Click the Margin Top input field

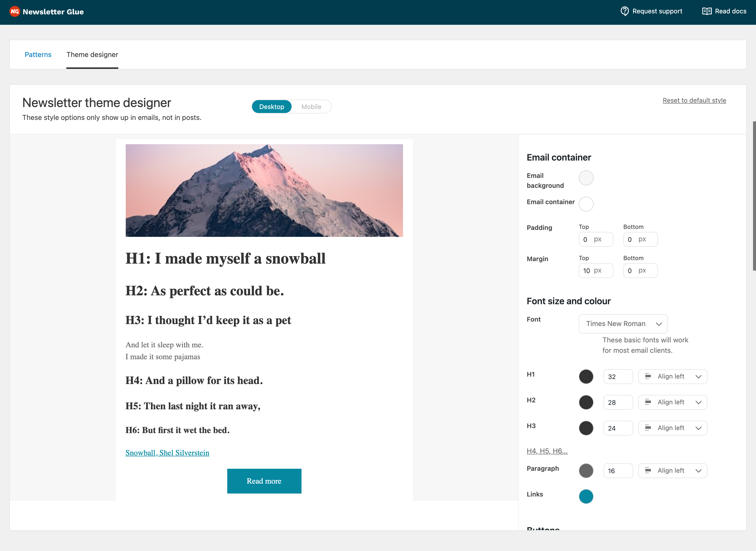pyautogui.click(x=596, y=271)
